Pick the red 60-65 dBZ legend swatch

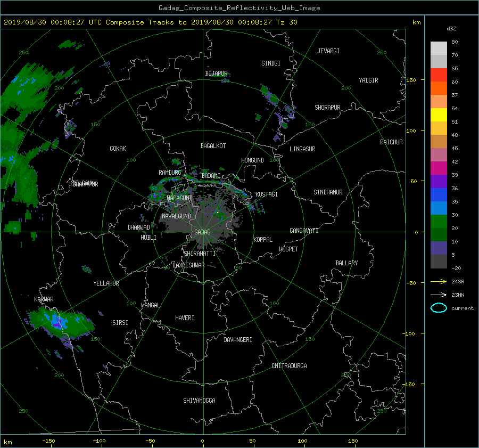[439, 75]
